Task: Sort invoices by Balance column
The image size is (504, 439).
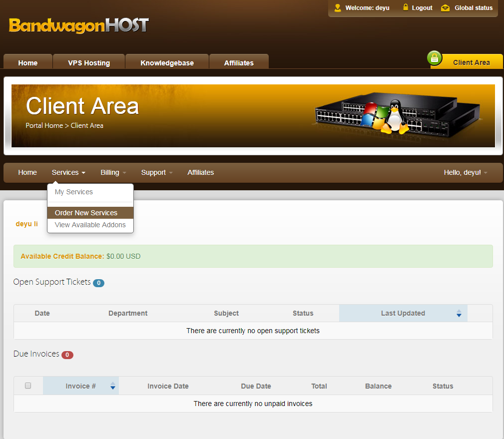Action: [x=378, y=386]
